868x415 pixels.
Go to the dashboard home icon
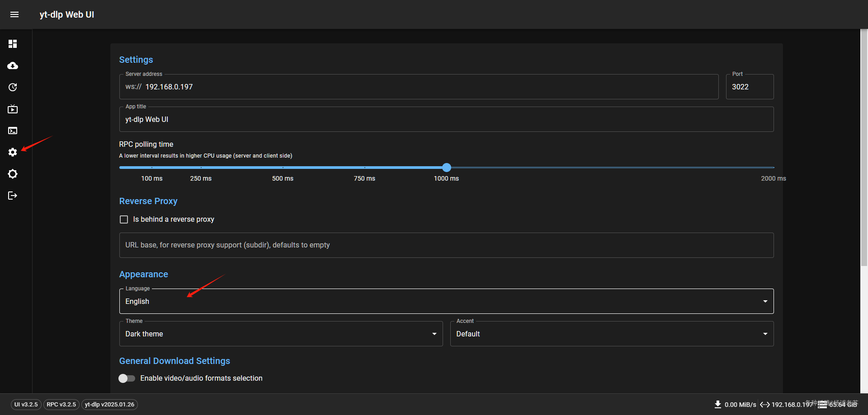[13, 44]
